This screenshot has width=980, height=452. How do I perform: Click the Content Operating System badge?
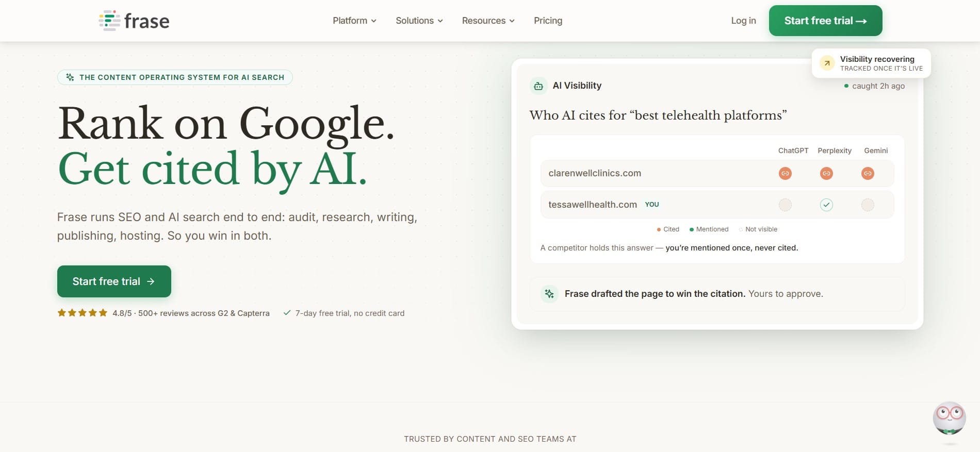click(175, 77)
